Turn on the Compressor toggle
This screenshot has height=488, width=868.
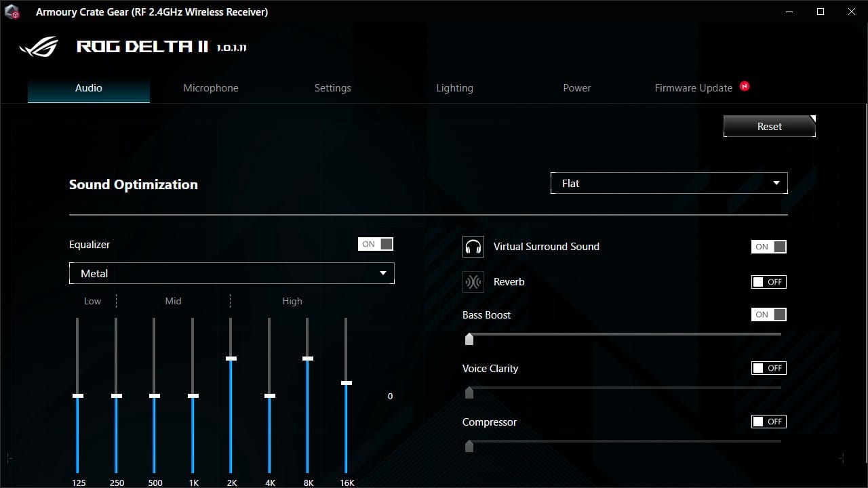pyautogui.click(x=768, y=422)
